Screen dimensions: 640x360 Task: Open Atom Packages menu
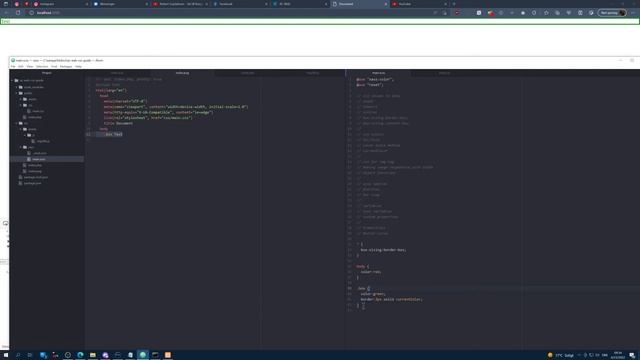66,66
